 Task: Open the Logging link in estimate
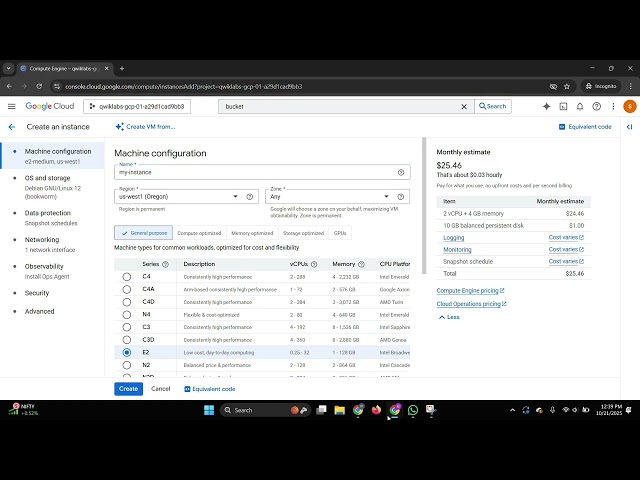[x=453, y=238]
